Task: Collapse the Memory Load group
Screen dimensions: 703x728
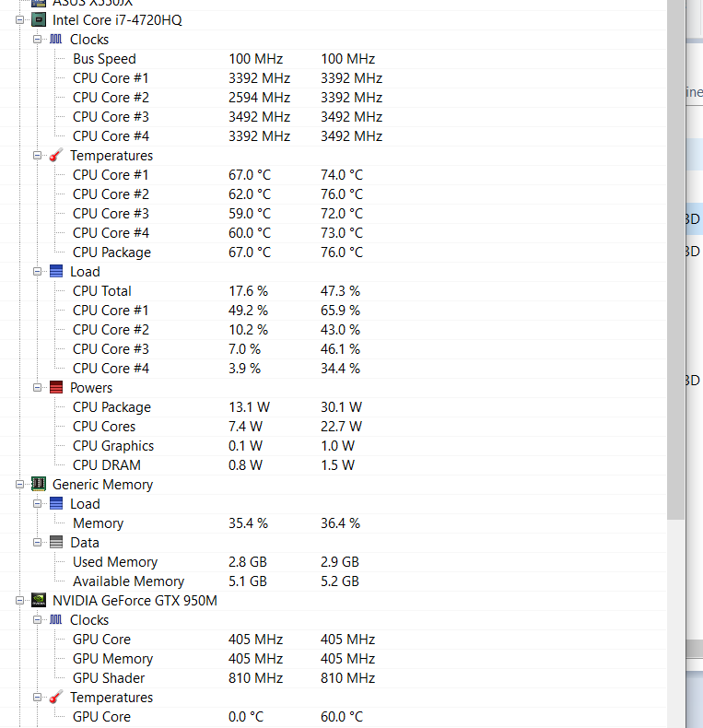Action: point(37,504)
